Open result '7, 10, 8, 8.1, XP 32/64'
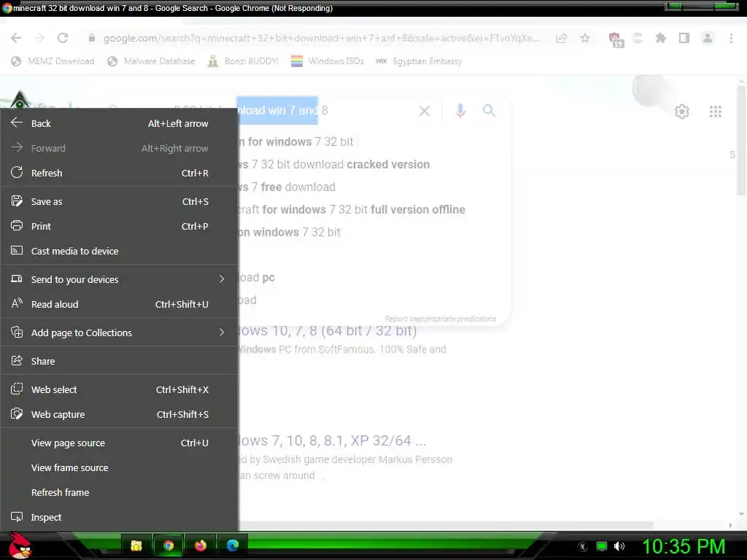This screenshot has width=747, height=560. coord(332,440)
